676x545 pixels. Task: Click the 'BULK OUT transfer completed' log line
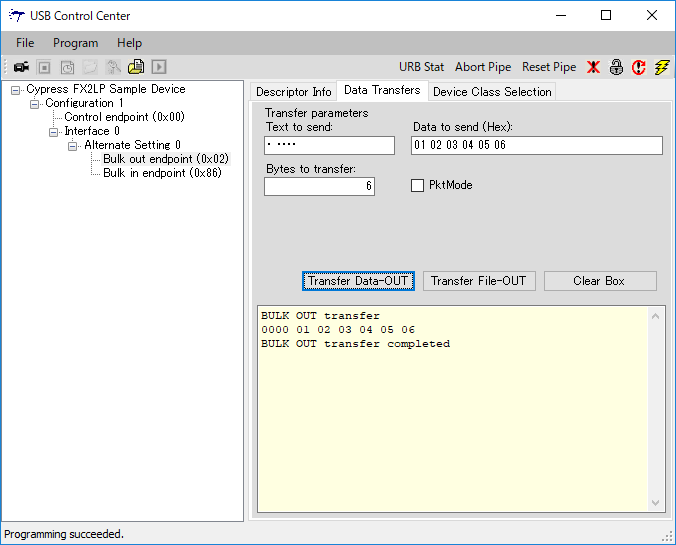click(355, 344)
